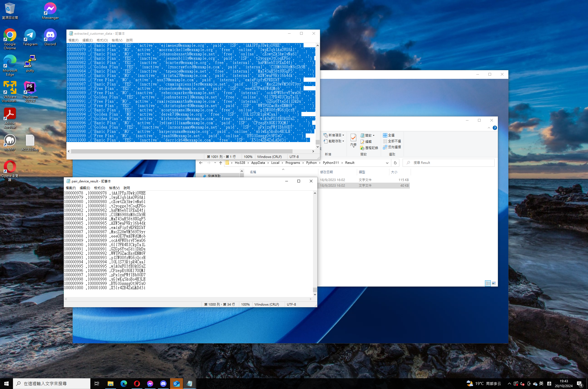Select the MAMP desktop shortcut

click(x=10, y=143)
